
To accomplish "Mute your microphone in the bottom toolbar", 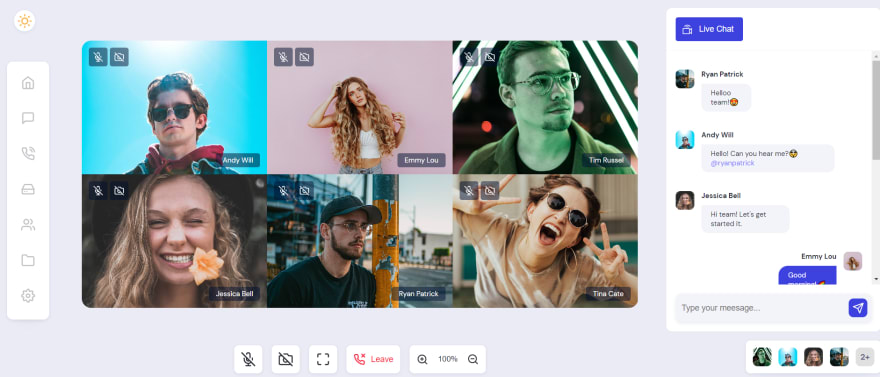I will 248,359.
